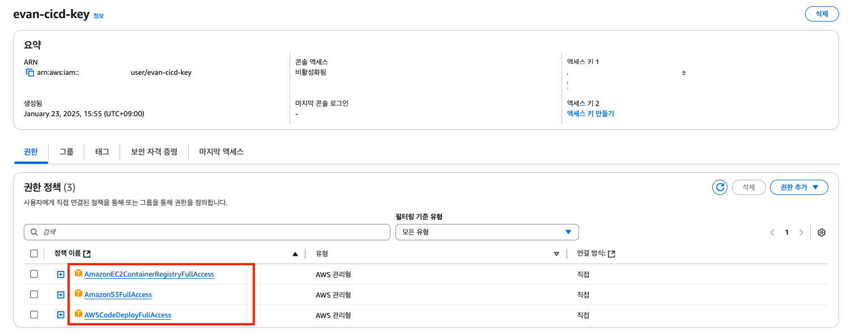Switch to the 권한 tab
Screen dimensions: 868x335
(x=31, y=152)
